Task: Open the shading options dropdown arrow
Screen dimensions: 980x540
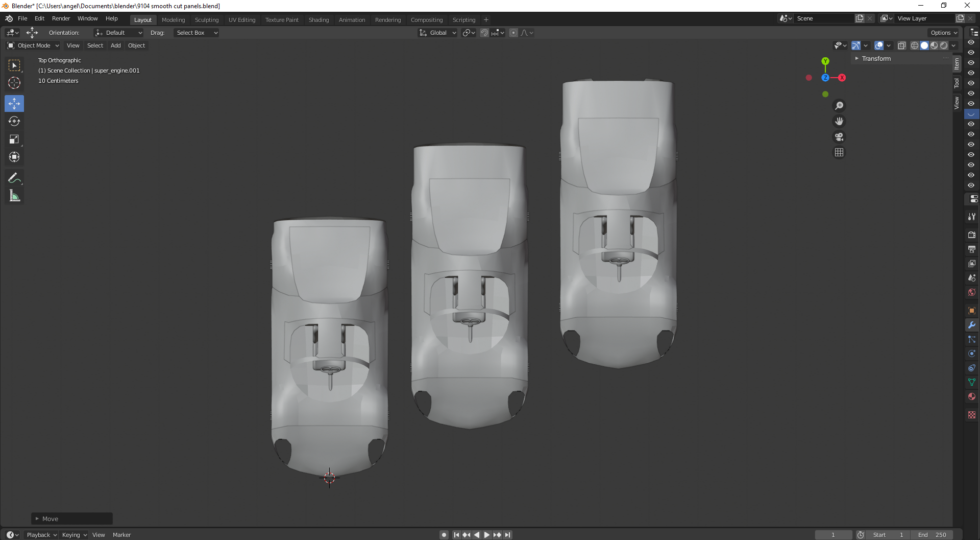Action: click(x=953, y=45)
